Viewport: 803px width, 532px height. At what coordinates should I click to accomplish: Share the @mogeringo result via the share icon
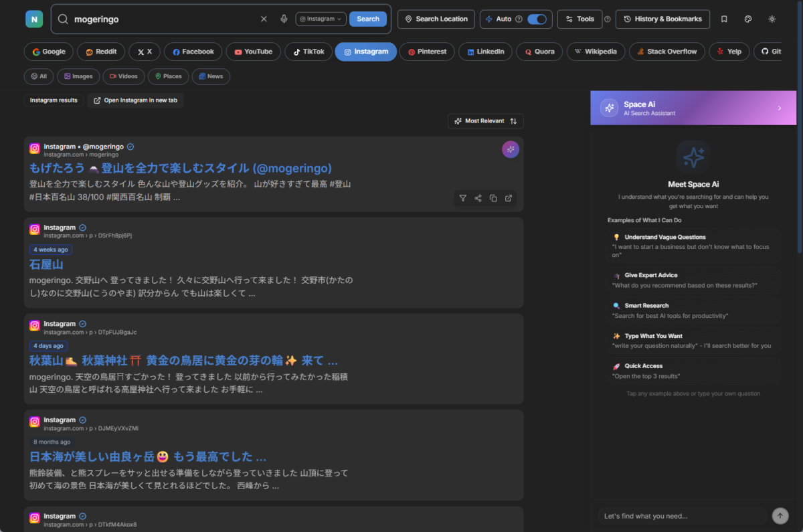pos(478,198)
